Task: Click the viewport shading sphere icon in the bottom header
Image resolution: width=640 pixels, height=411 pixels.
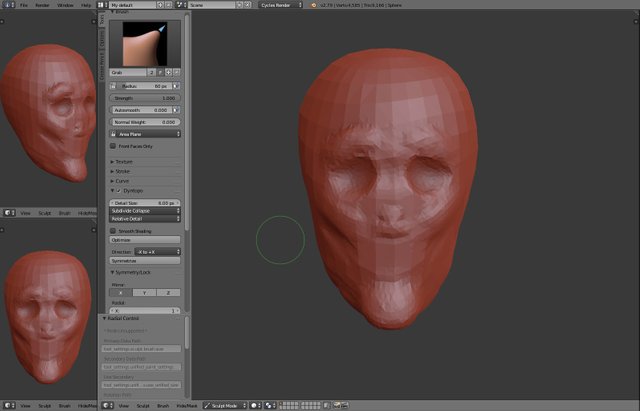Action: pyautogui.click(x=256, y=406)
